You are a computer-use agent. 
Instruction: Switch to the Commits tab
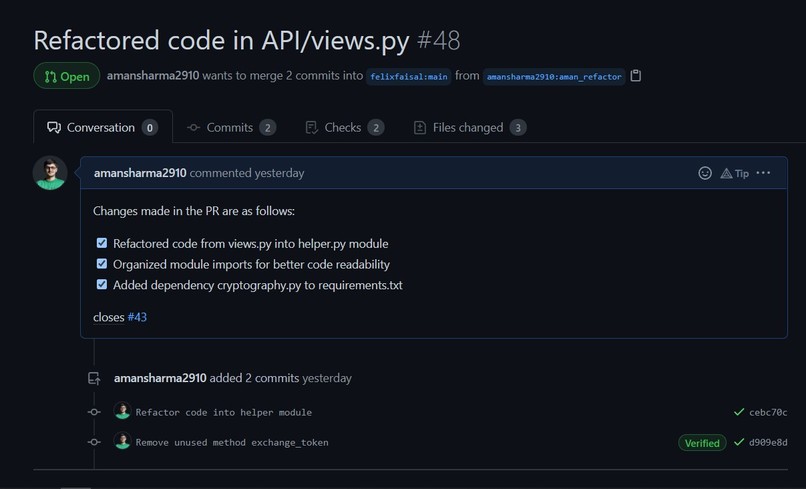(231, 128)
